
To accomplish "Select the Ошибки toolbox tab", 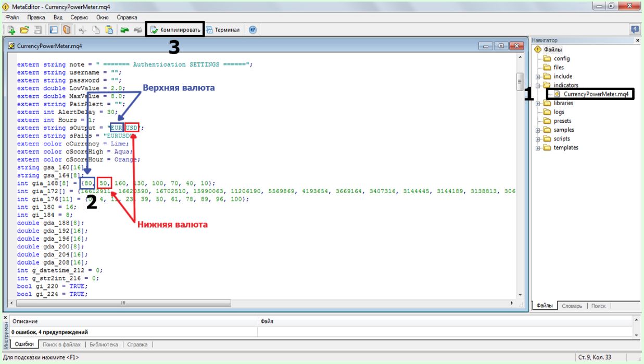I will click(24, 344).
